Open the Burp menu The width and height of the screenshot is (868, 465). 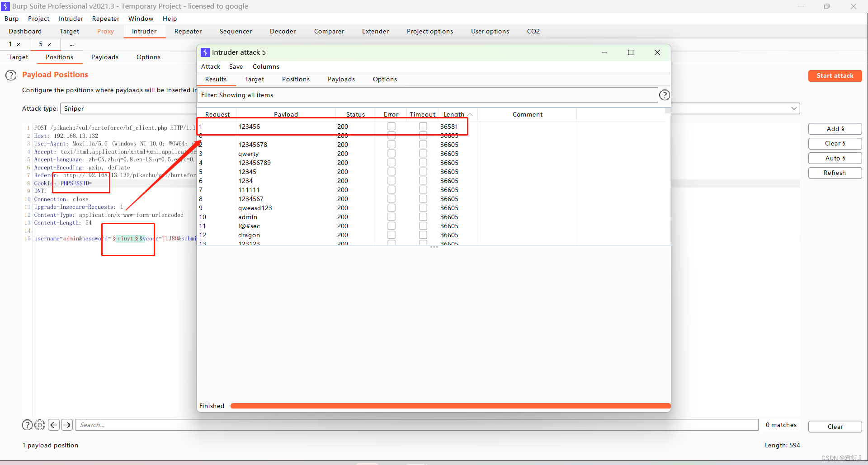(12, 19)
